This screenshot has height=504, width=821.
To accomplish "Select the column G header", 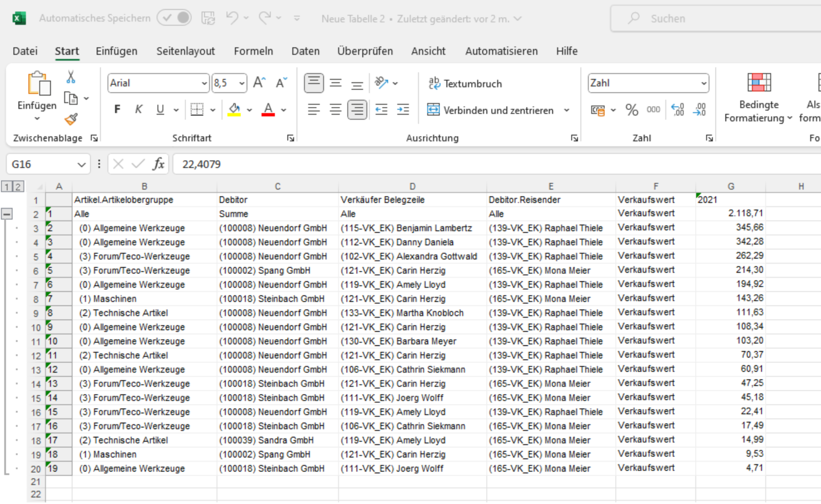I will coord(731,187).
